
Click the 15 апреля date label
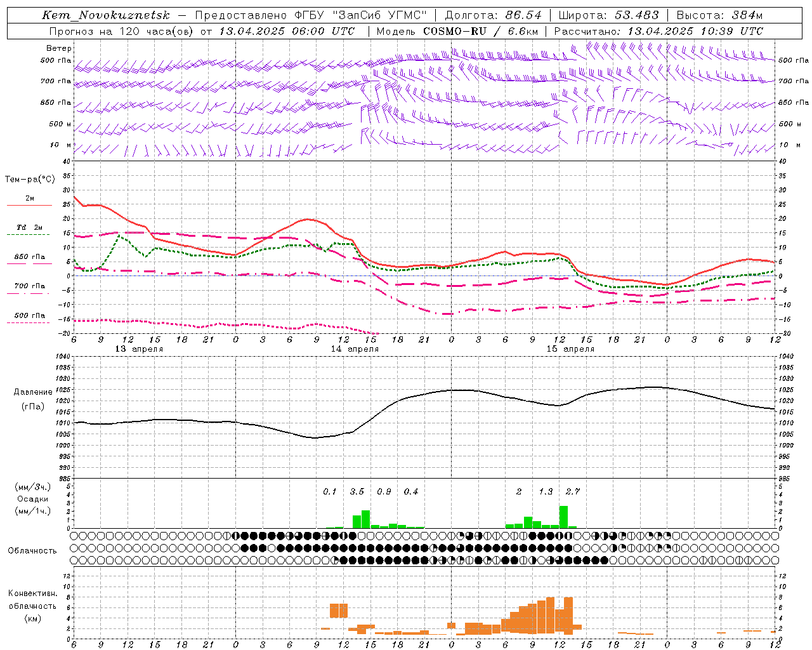(570, 349)
